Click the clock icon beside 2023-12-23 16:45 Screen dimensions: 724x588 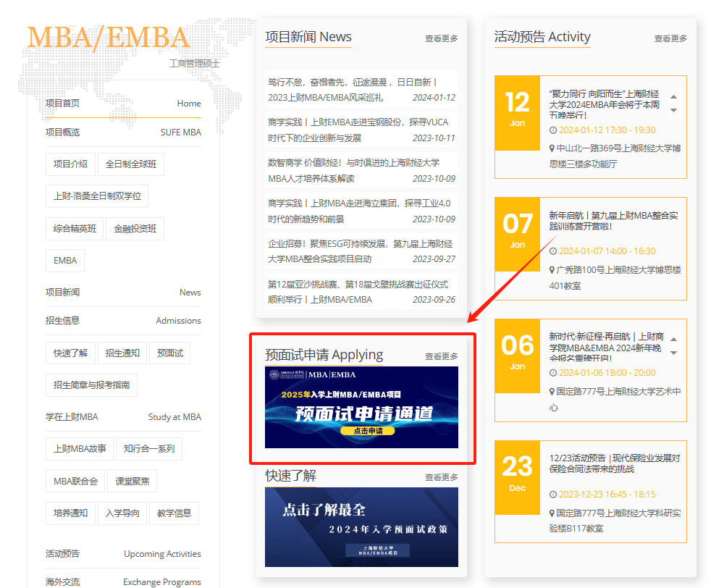click(553, 495)
